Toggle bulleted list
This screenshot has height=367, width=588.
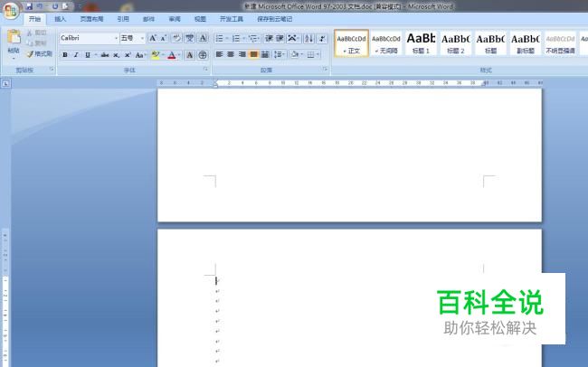220,38
